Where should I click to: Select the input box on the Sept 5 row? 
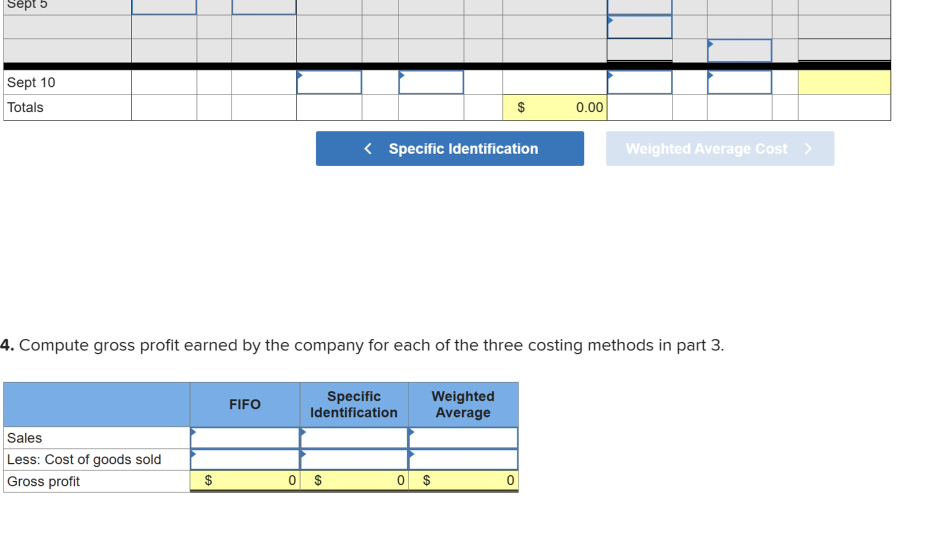(x=165, y=7)
